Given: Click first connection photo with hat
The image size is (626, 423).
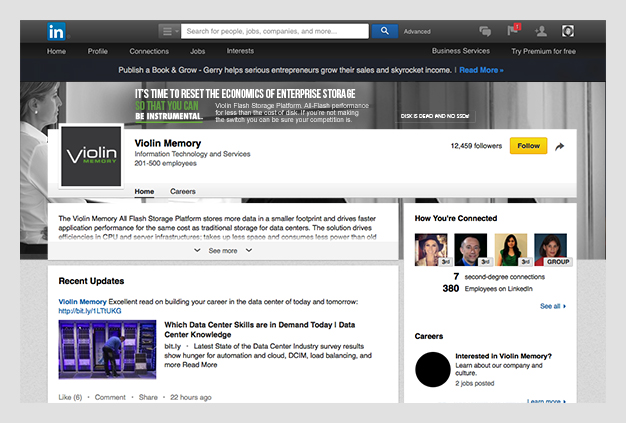Looking at the screenshot, I should click(x=431, y=250).
